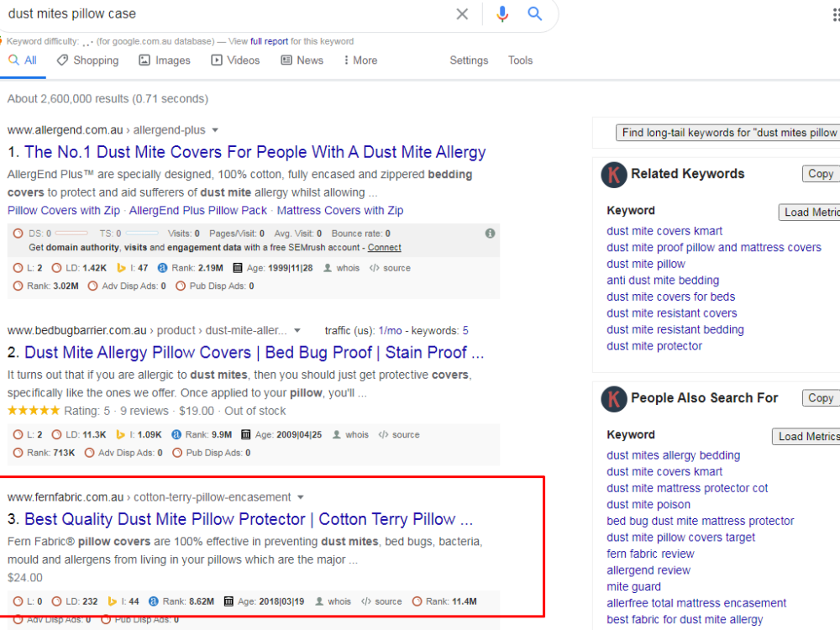
Task: Click Age icon showing 2018|03|19
Action: point(228,601)
